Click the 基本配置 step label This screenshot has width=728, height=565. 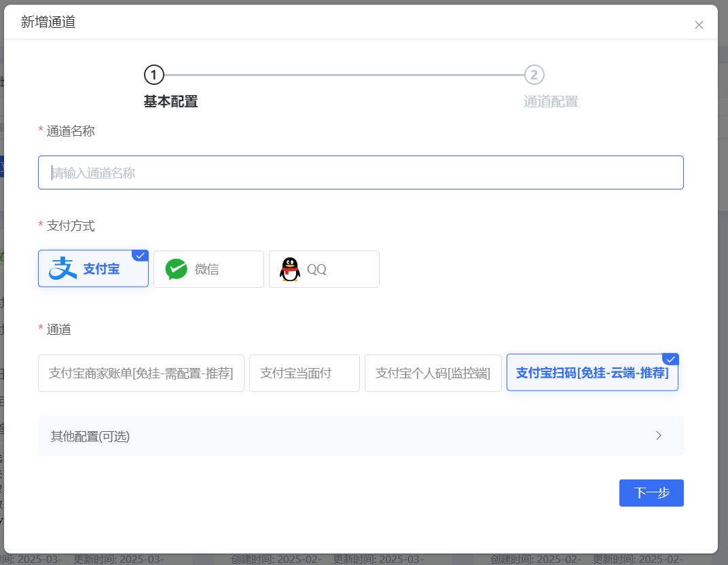click(x=170, y=102)
